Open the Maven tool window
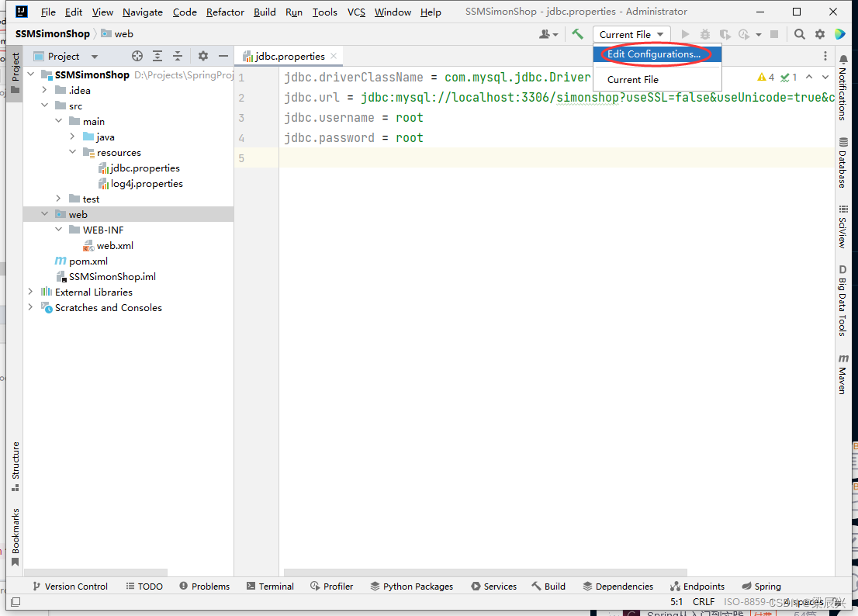This screenshot has width=858, height=616. (x=842, y=374)
